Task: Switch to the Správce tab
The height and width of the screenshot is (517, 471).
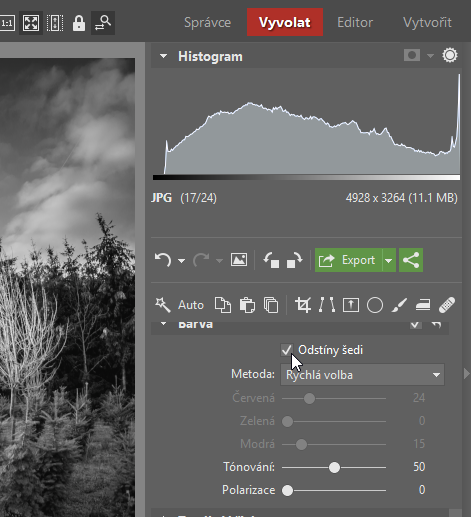Action: pos(207,23)
